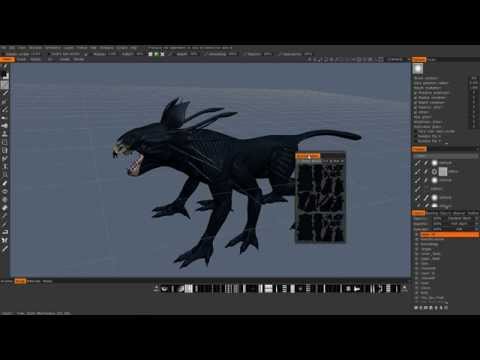Select the orange tab heading the brush presets list
Image resolution: width=480 pixels, height=360 pixels.
[x=419, y=149]
